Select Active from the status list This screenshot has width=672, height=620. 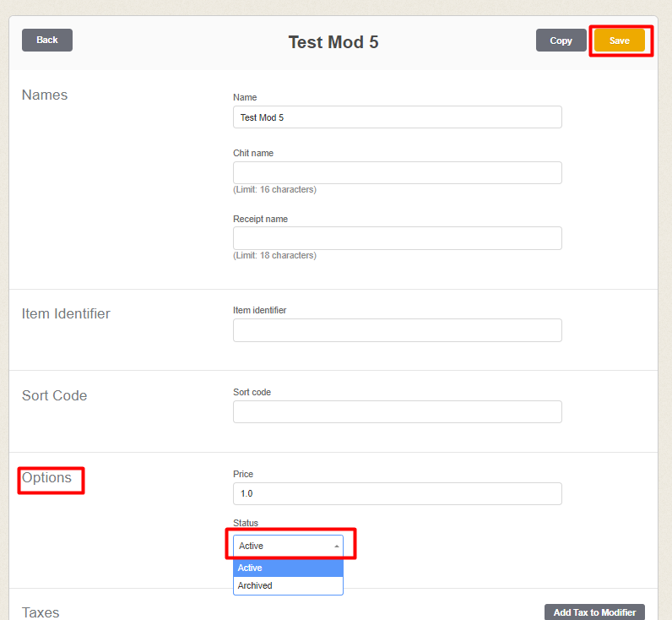[288, 568]
